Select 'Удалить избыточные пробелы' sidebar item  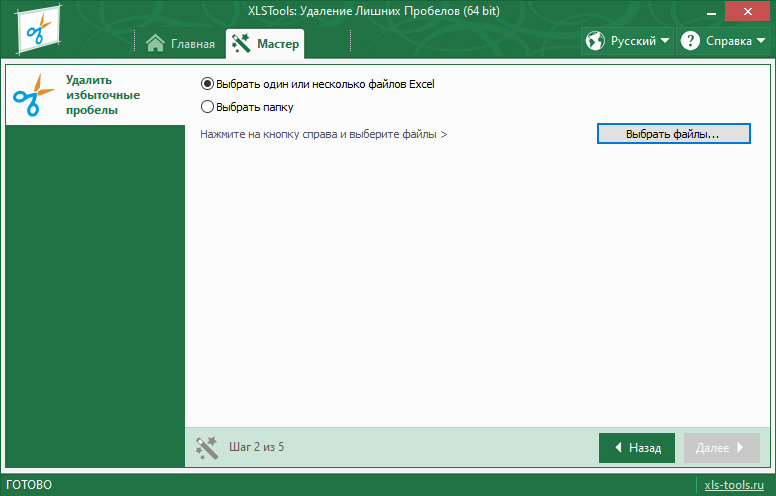(95, 95)
